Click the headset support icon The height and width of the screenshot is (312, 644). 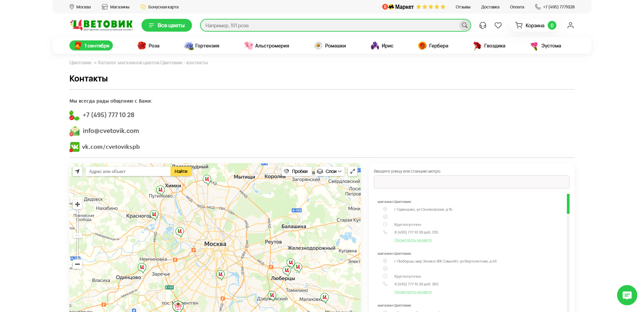(x=483, y=25)
